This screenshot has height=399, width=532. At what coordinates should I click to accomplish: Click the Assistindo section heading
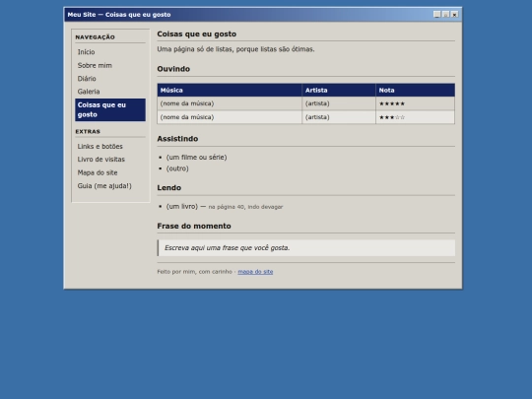click(177, 139)
